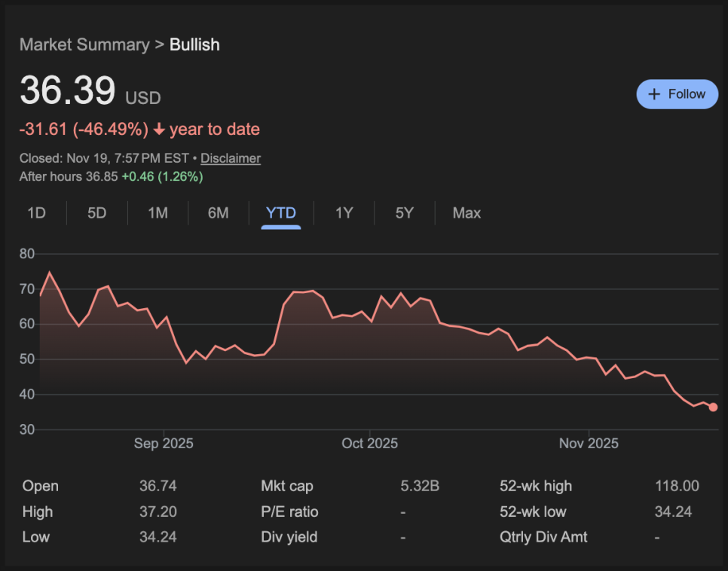This screenshot has height=571, width=728.
Task: Click the Bullish title text
Action: tap(194, 44)
